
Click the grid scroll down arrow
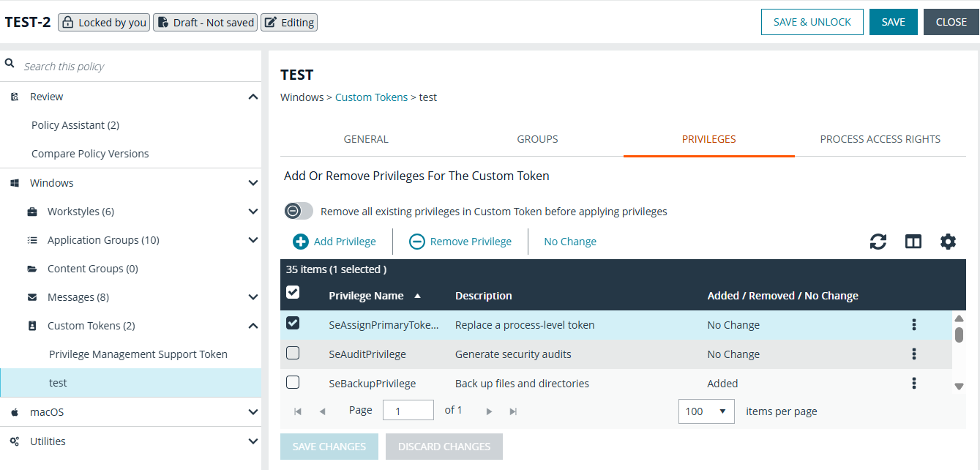tap(959, 387)
